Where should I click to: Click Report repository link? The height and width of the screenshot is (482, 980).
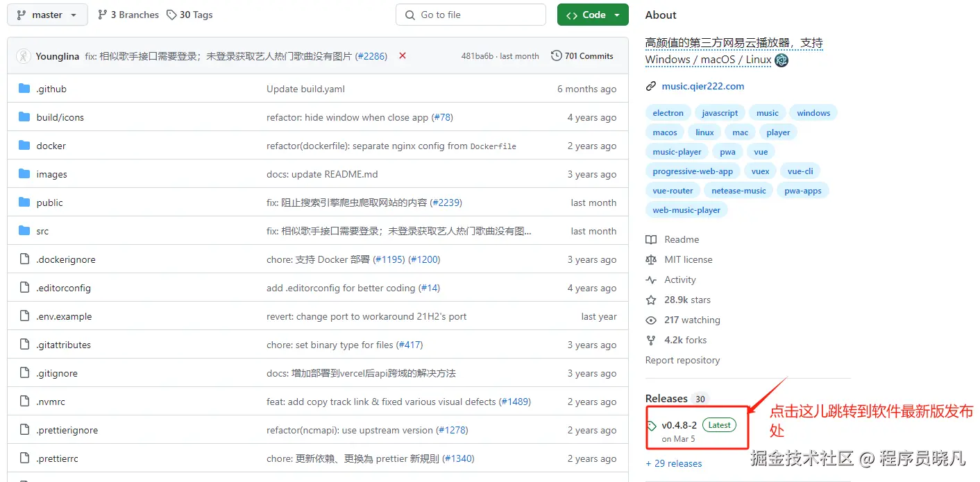tap(682, 360)
